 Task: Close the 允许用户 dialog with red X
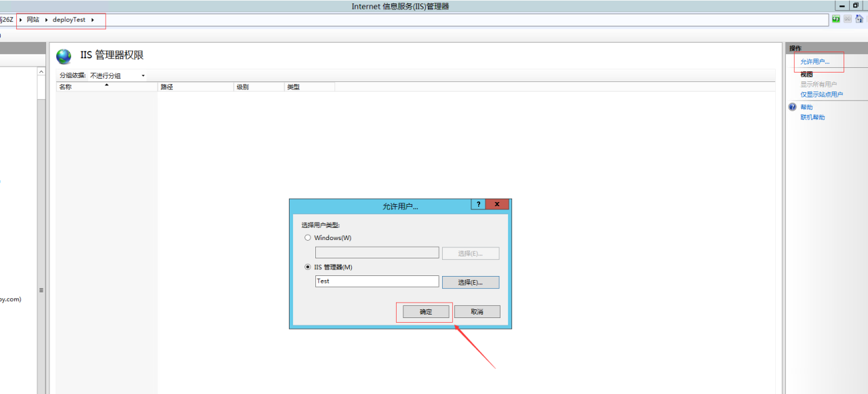tap(498, 204)
